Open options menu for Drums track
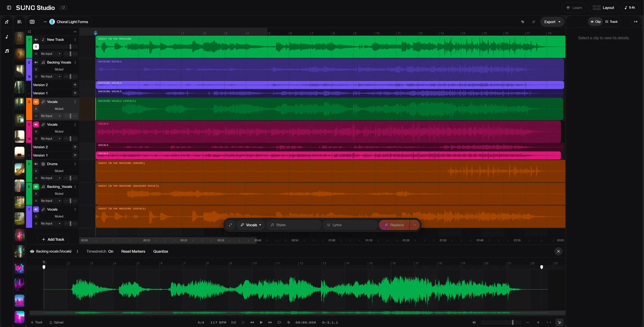 click(x=75, y=164)
